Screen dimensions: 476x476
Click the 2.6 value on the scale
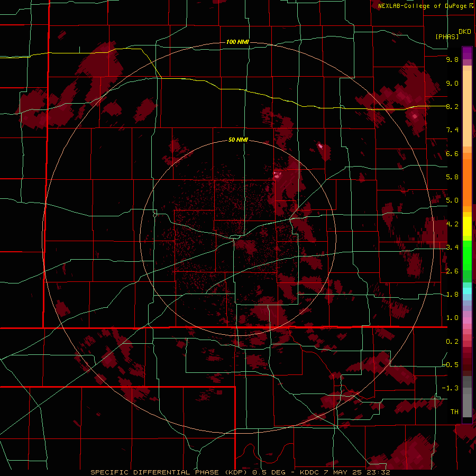[x=452, y=271]
